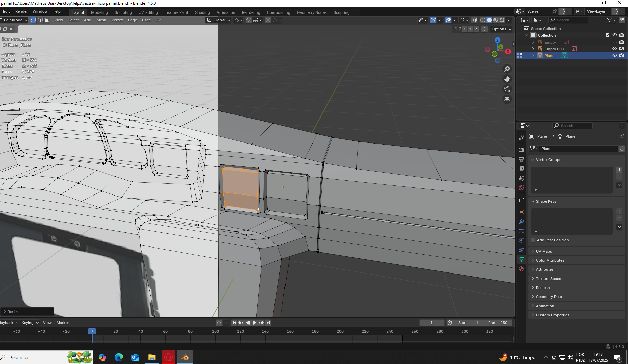Switch to orthographic view grid icon
This screenshot has height=364, width=628.
click(507, 99)
